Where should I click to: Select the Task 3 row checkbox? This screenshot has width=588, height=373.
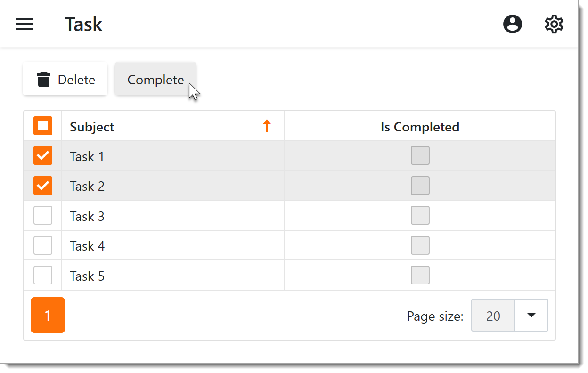pyautogui.click(x=43, y=216)
